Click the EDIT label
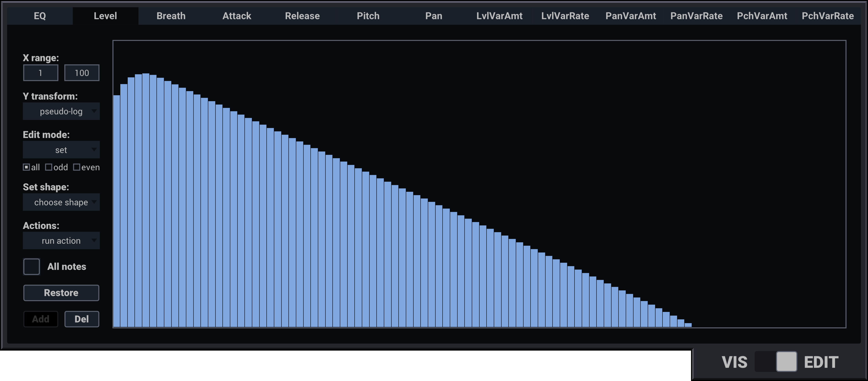This screenshot has height=381, width=868. [821, 362]
